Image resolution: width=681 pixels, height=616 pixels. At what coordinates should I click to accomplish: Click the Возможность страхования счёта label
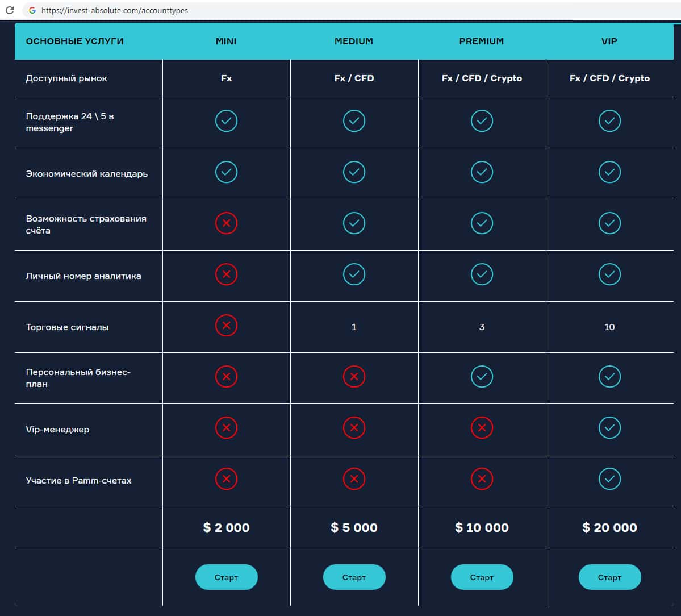click(x=86, y=224)
